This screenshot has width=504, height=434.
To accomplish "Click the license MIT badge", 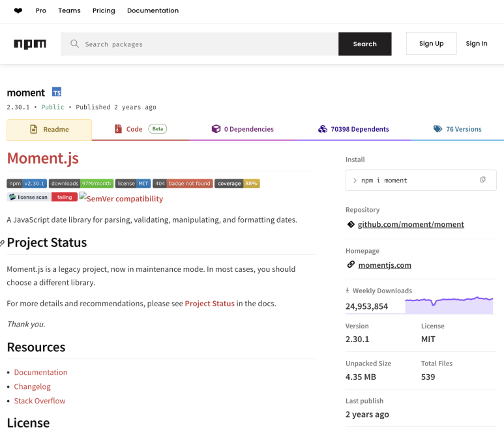I will [x=133, y=183].
